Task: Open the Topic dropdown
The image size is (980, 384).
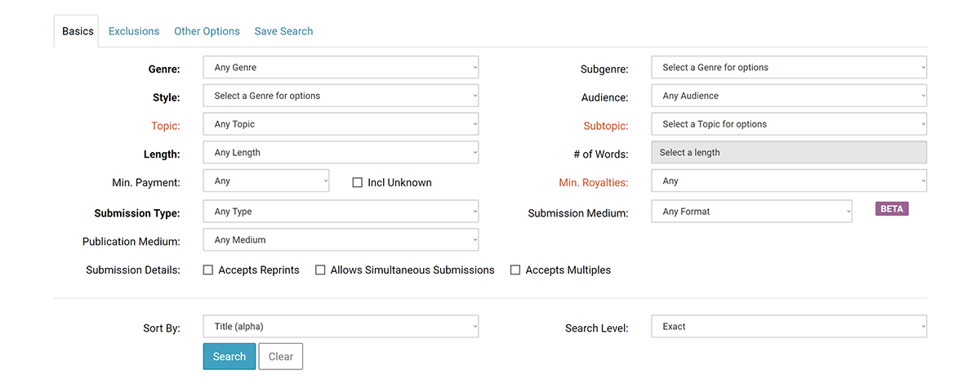Action: point(341,124)
